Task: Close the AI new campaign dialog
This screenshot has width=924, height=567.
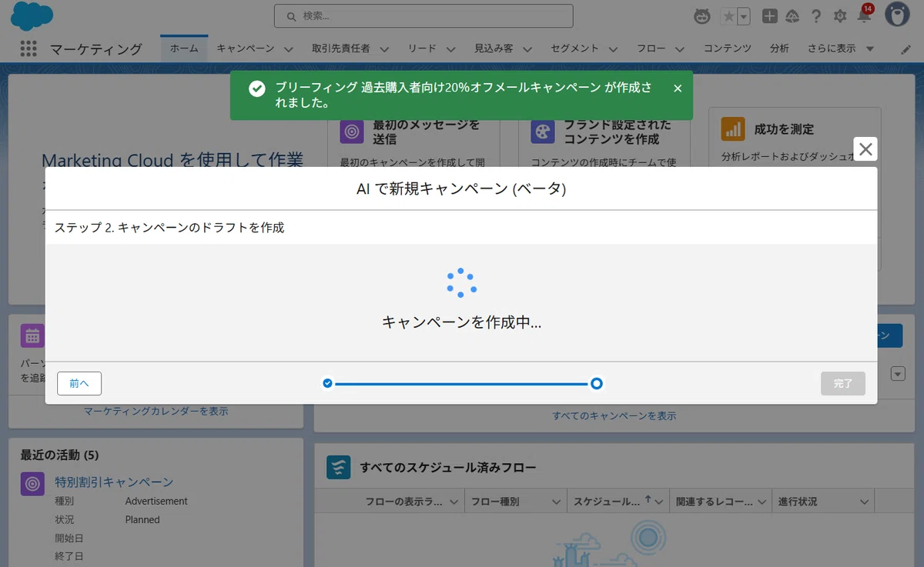Action: pos(865,149)
